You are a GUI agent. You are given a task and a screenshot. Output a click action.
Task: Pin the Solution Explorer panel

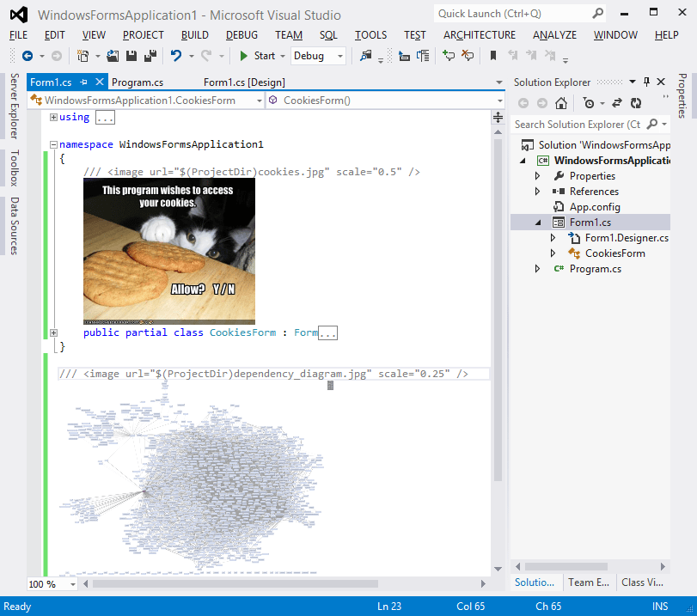pyautogui.click(x=646, y=82)
